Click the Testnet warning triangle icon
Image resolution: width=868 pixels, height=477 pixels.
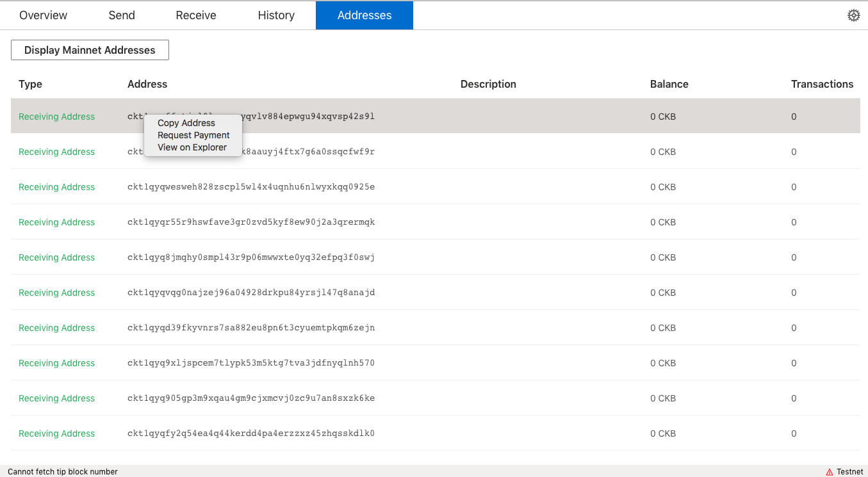point(830,472)
